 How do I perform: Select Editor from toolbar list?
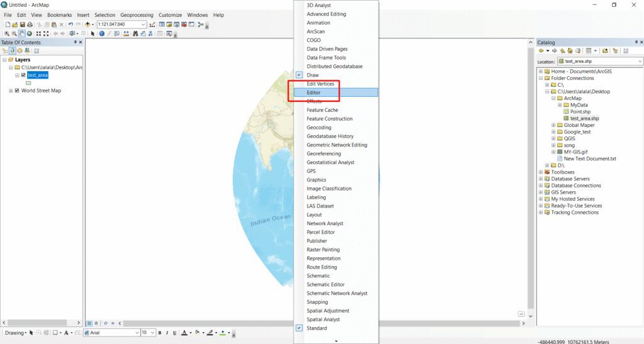(x=336, y=92)
